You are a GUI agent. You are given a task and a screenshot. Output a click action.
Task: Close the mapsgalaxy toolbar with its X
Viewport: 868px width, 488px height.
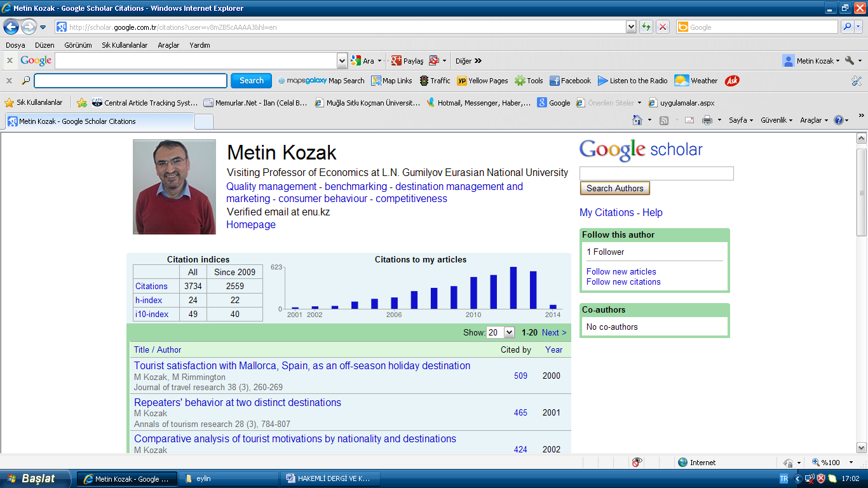click(x=10, y=81)
